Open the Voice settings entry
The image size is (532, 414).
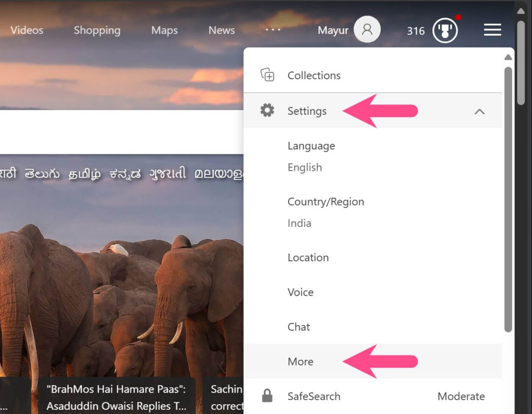tap(300, 292)
